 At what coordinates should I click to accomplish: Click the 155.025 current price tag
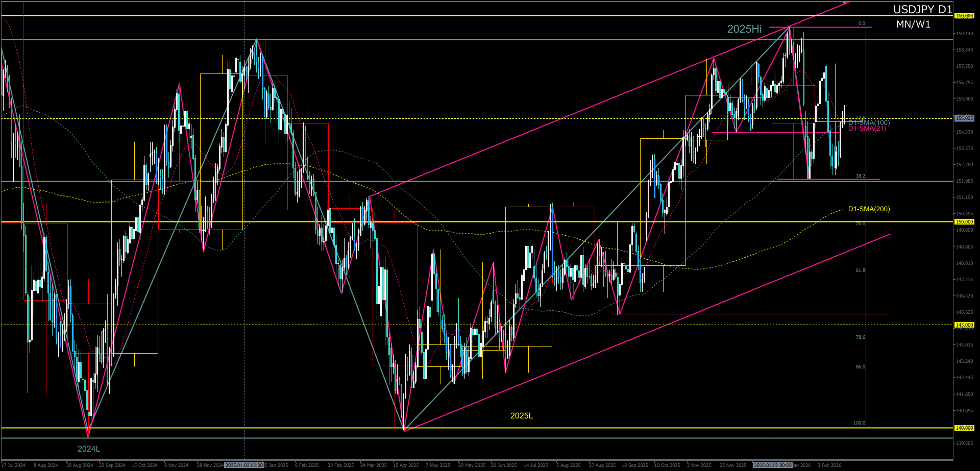[x=964, y=118]
